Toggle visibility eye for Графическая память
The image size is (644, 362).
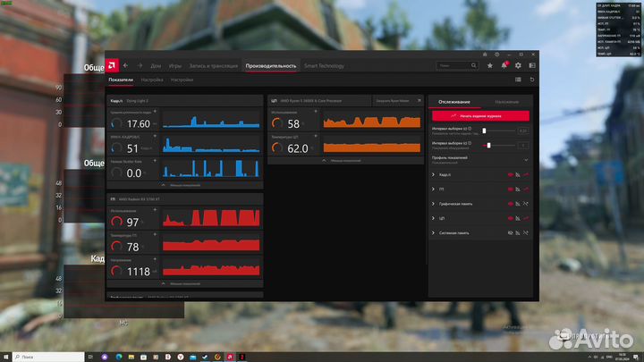point(510,204)
